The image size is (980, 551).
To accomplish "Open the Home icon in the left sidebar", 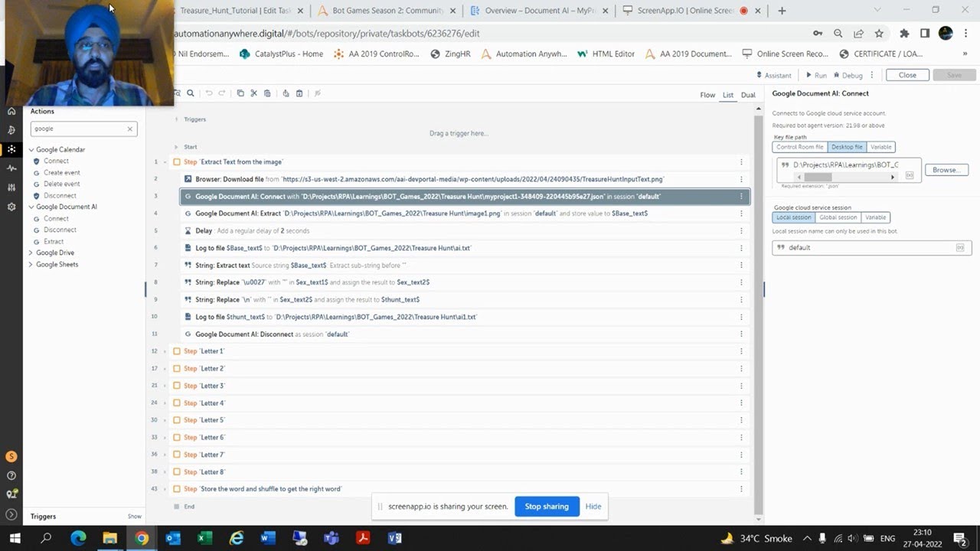I will tap(11, 111).
